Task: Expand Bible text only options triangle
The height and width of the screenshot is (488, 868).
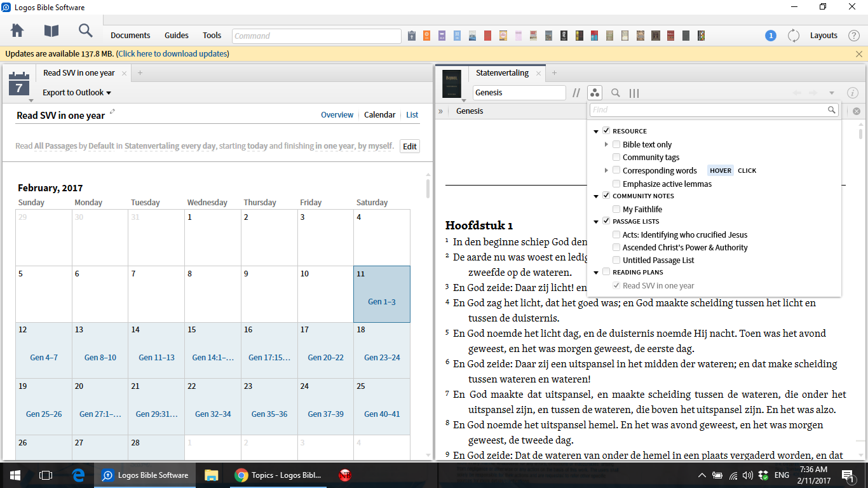Action: [607, 144]
